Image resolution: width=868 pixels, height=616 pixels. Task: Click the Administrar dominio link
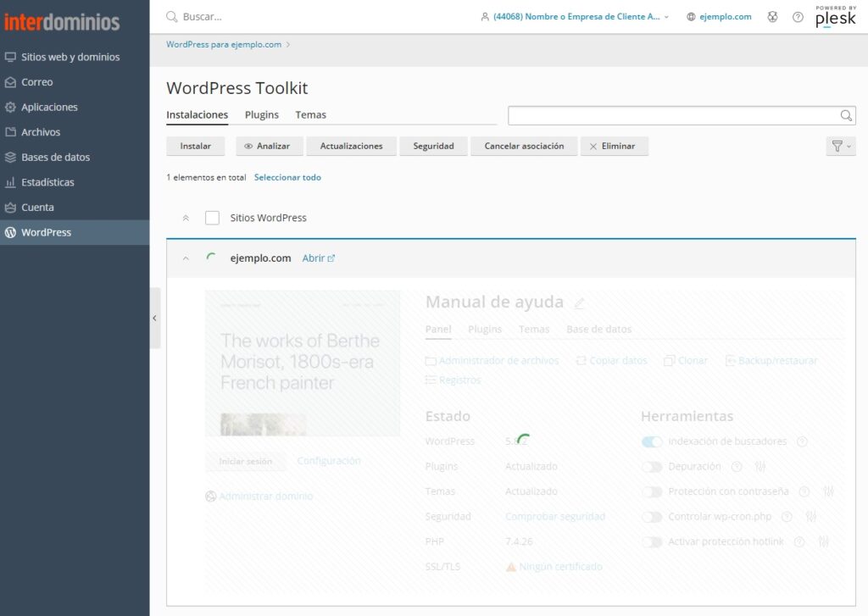(265, 497)
